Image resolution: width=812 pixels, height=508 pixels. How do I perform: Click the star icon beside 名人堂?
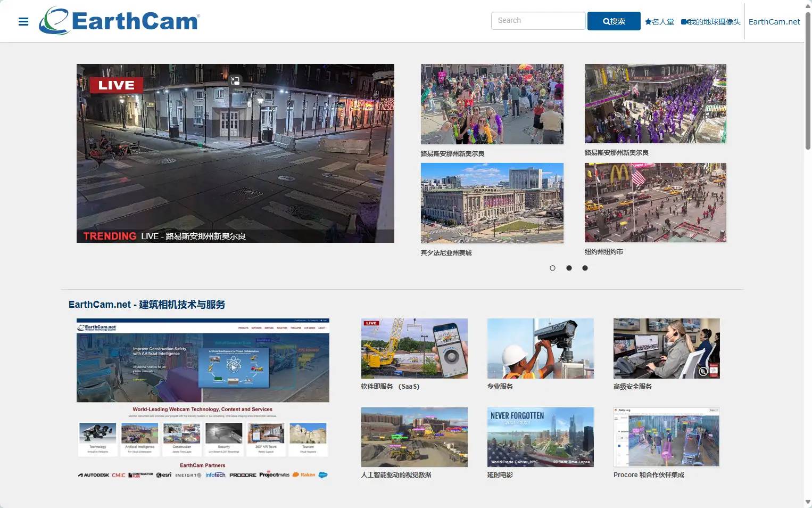click(648, 22)
